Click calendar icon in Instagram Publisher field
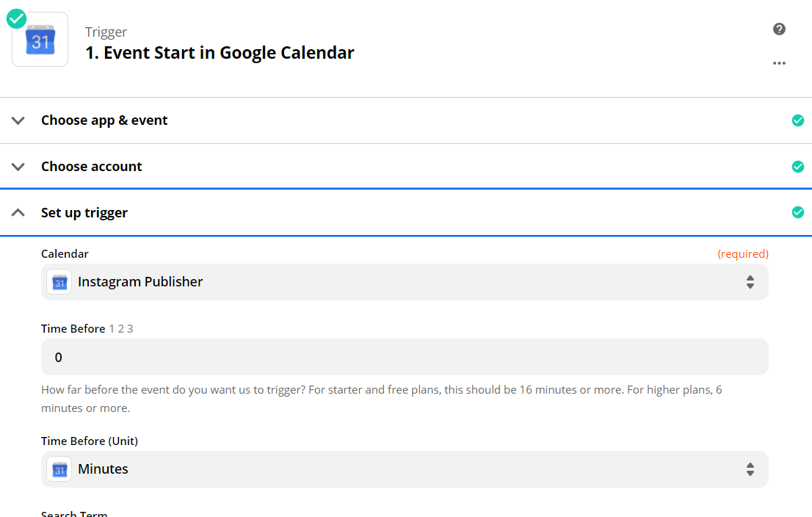 point(59,282)
